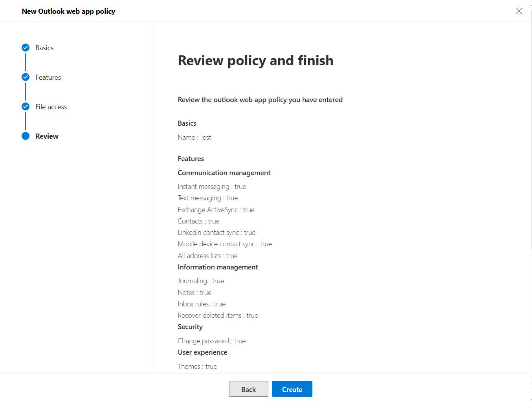Select the filled Review step circle indicator

25,136
